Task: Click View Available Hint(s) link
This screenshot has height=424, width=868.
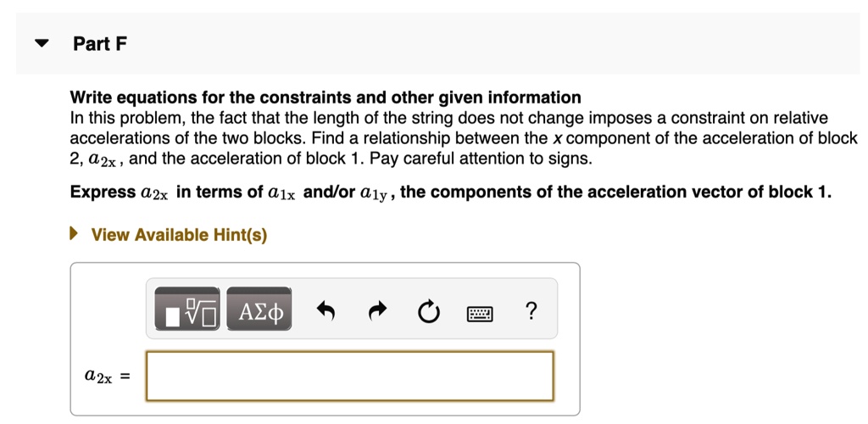Action: click(x=179, y=235)
